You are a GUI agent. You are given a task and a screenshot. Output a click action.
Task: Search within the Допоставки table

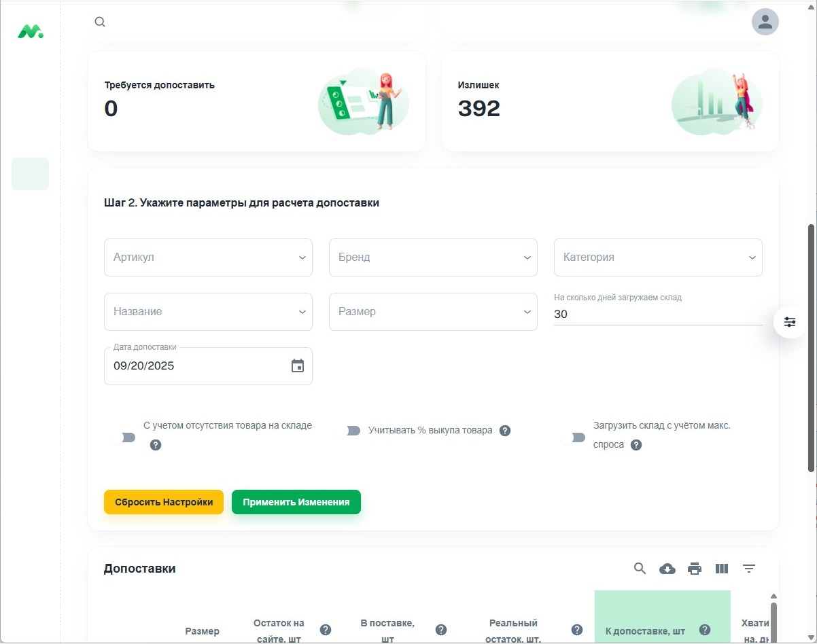(640, 569)
